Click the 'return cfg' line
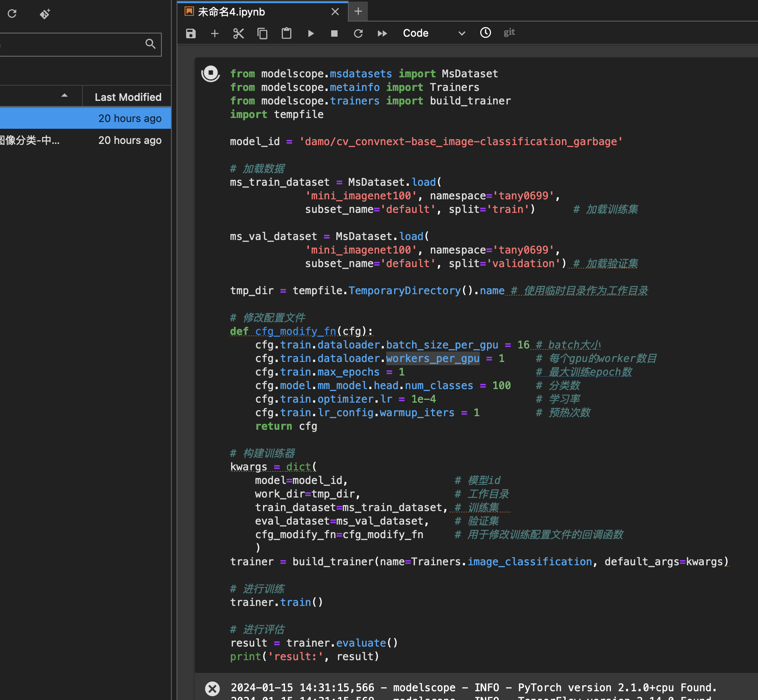The height and width of the screenshot is (700, 758). [x=286, y=426]
